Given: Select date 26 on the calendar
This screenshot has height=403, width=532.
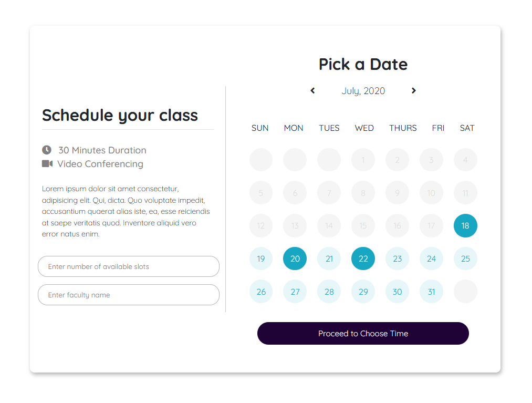Looking at the screenshot, I should click(x=261, y=292).
